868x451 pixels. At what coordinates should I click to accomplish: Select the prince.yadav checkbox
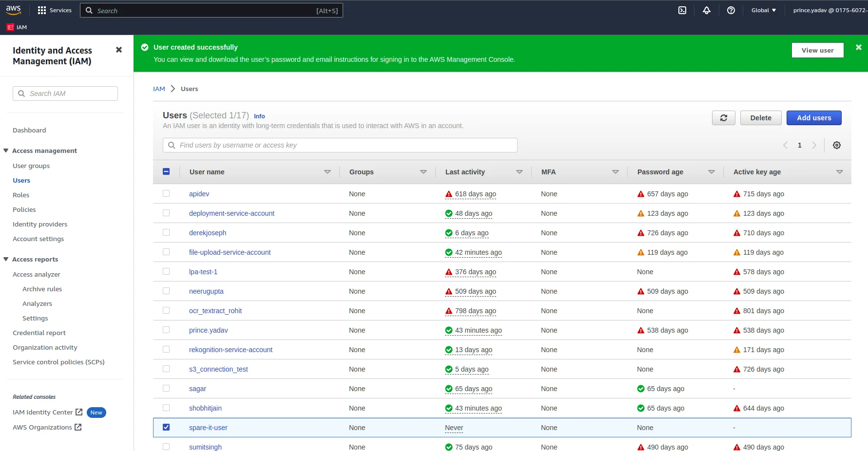pyautogui.click(x=166, y=330)
